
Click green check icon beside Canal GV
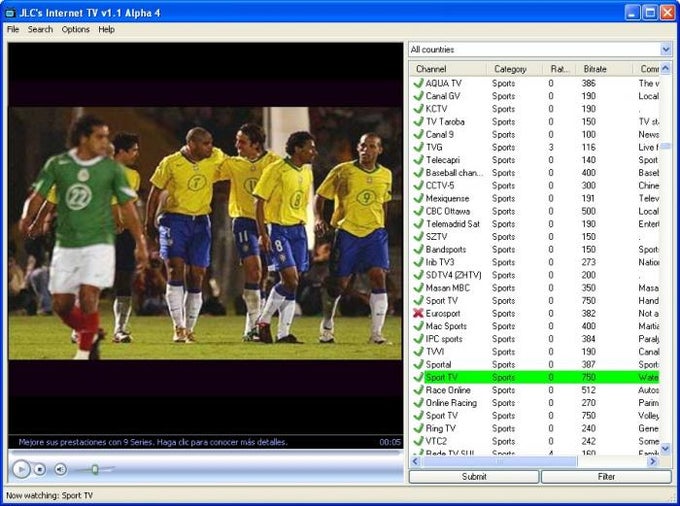(418, 96)
